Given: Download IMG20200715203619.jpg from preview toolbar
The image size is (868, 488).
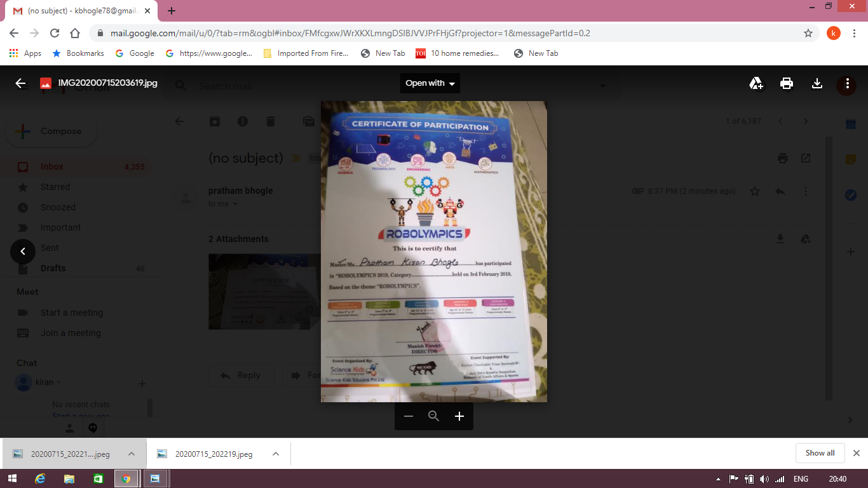Looking at the screenshot, I should 817,83.
